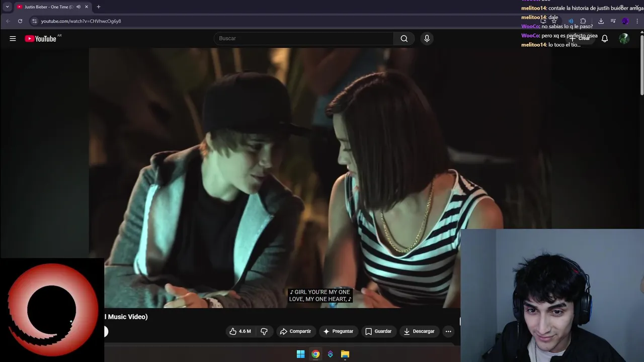The image size is (644, 362).
Task: Bookmark this page with star icon
Action: pos(554,21)
